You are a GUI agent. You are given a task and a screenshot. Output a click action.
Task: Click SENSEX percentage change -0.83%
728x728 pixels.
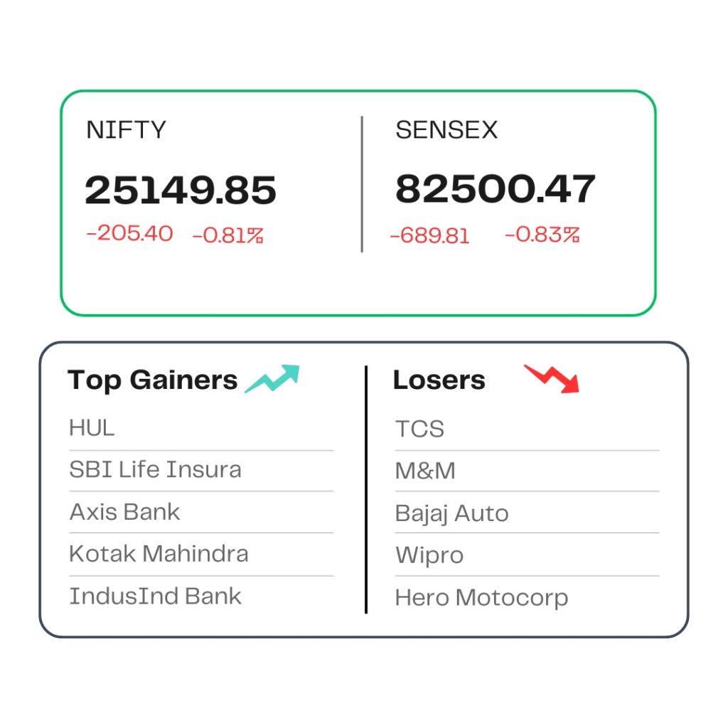point(542,235)
